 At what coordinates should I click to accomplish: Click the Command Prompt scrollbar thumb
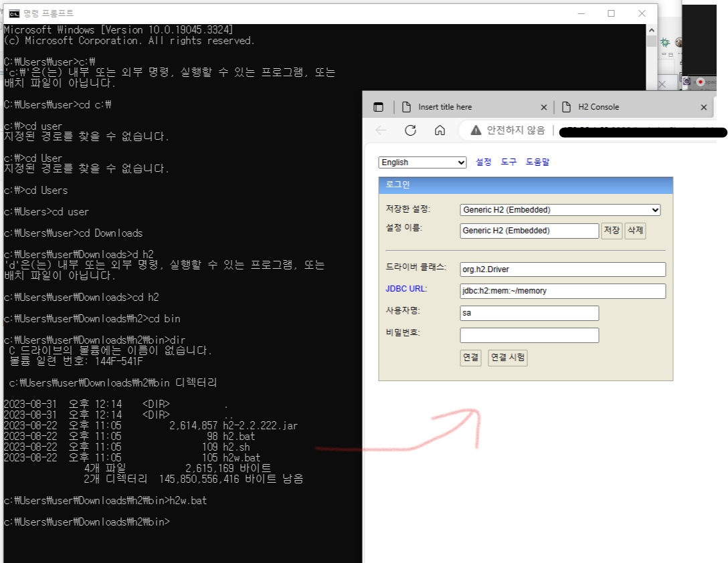click(652, 41)
